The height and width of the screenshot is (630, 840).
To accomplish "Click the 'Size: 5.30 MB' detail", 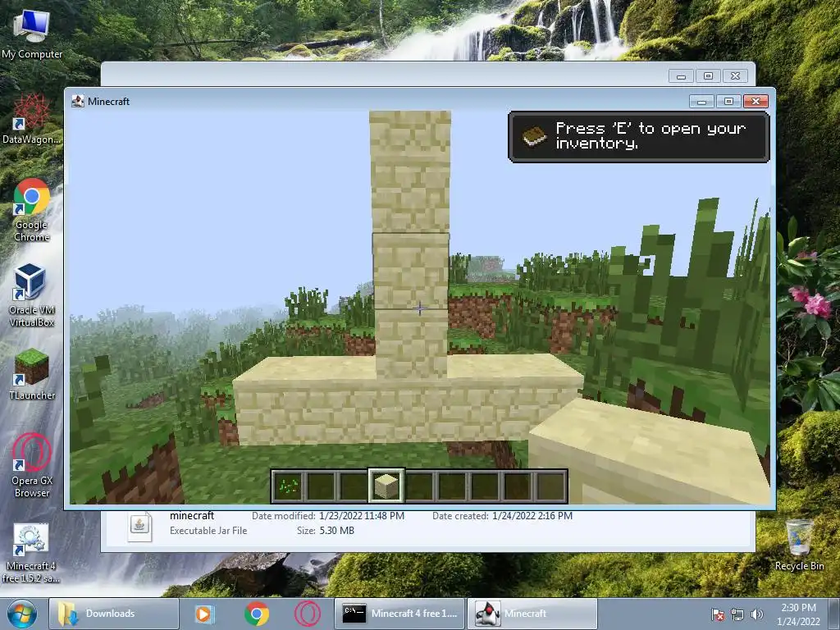I will [x=326, y=531].
